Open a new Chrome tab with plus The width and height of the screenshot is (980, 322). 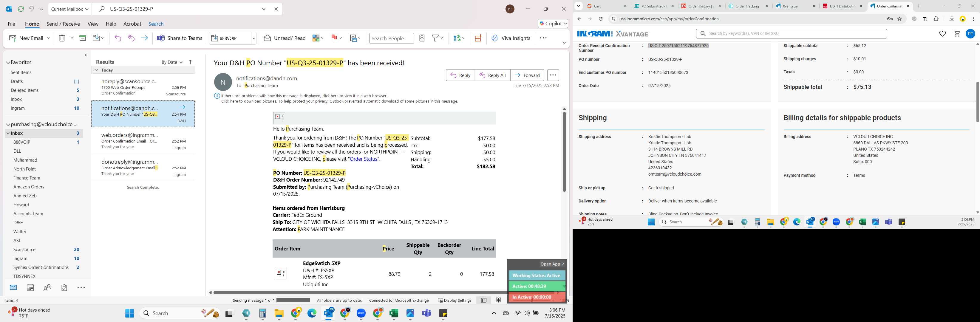919,6
